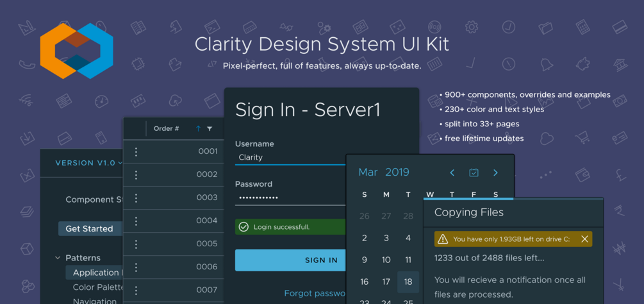Click the 'Sign In - Server1' heading
644x304 pixels.
(x=308, y=110)
